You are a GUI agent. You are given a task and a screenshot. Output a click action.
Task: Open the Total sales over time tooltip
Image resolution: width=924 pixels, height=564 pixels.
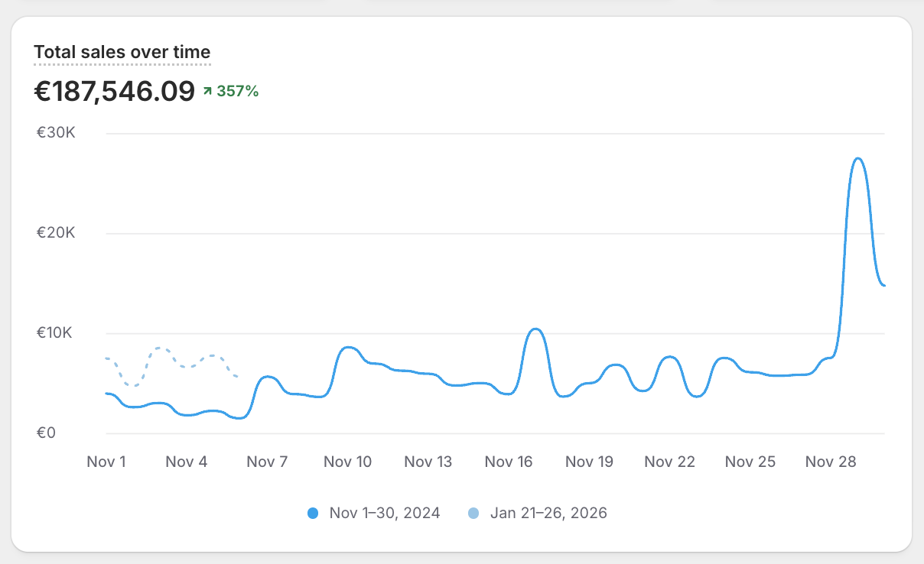coord(122,52)
